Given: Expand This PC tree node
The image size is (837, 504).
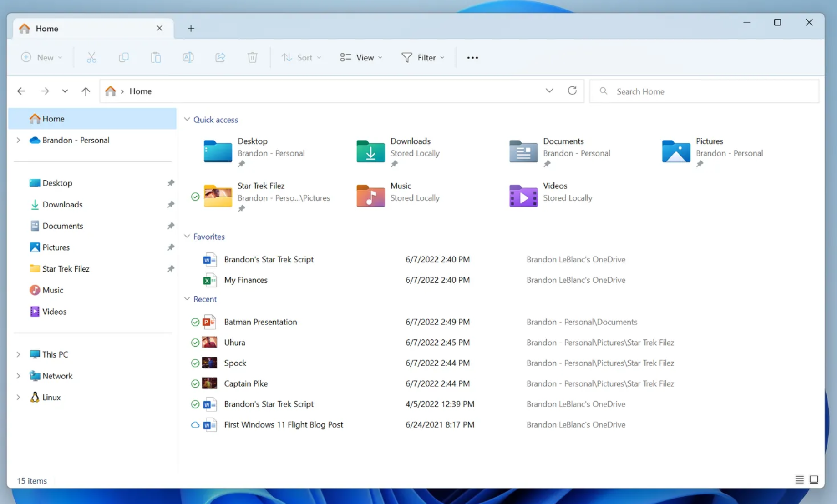Looking at the screenshot, I should (18, 354).
